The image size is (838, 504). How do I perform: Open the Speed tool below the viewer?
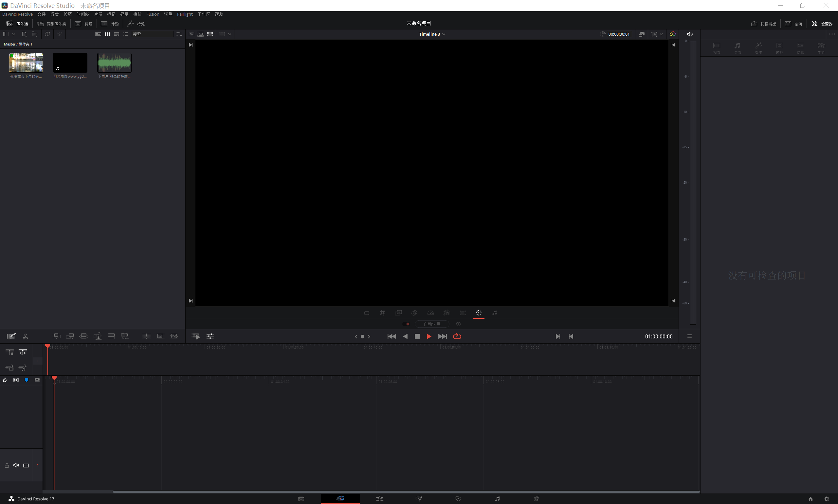(430, 313)
